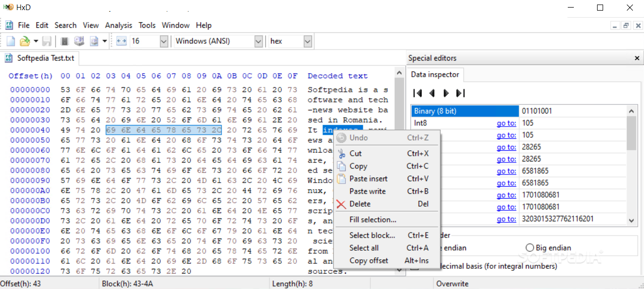Open the Window menu
This screenshot has width=644, height=289.
(x=176, y=25)
